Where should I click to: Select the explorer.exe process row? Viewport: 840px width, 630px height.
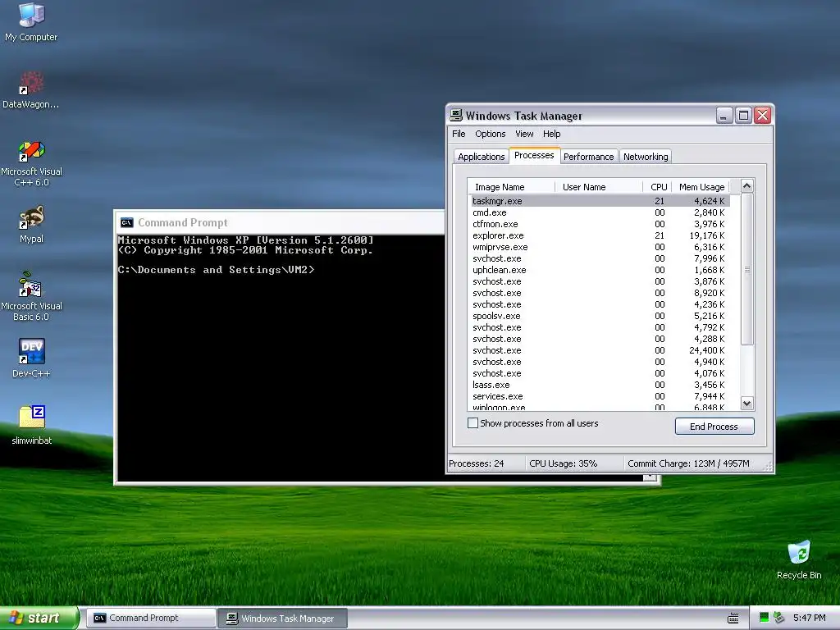(x=600, y=235)
